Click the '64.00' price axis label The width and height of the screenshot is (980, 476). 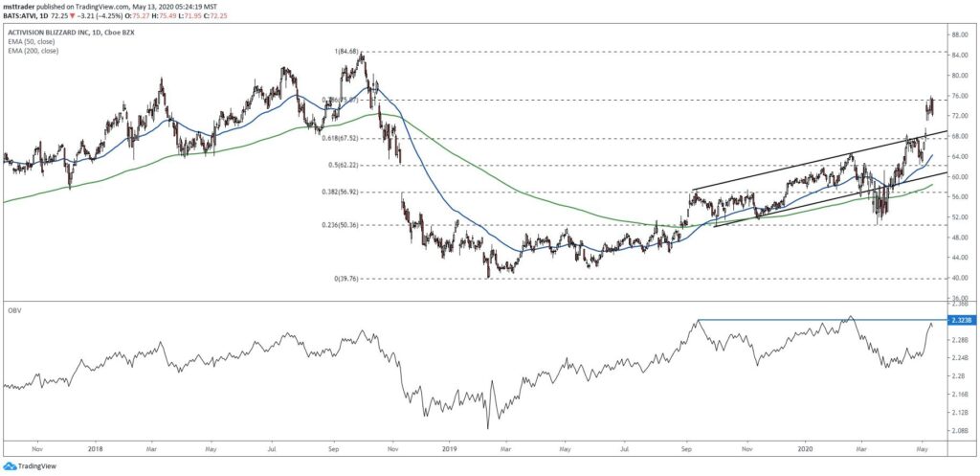tap(959, 156)
